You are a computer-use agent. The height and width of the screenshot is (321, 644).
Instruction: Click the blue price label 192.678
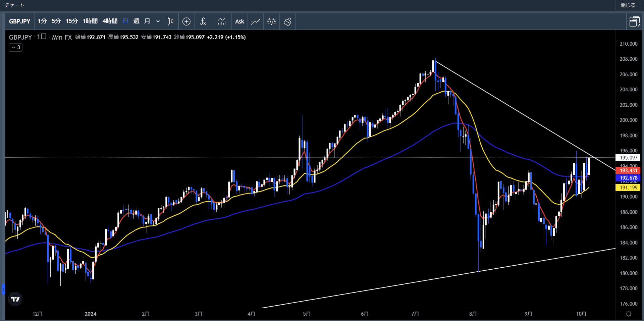[628, 178]
